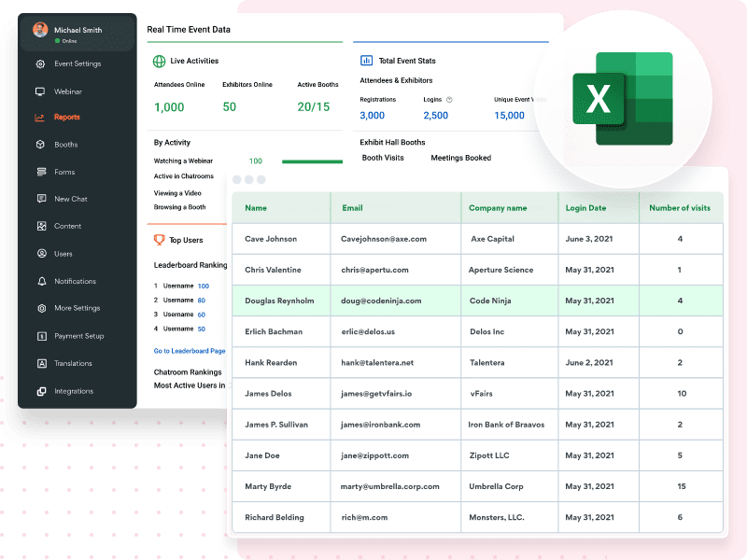
Task: Click Unique Event Visits value 15,000
Action: click(509, 115)
